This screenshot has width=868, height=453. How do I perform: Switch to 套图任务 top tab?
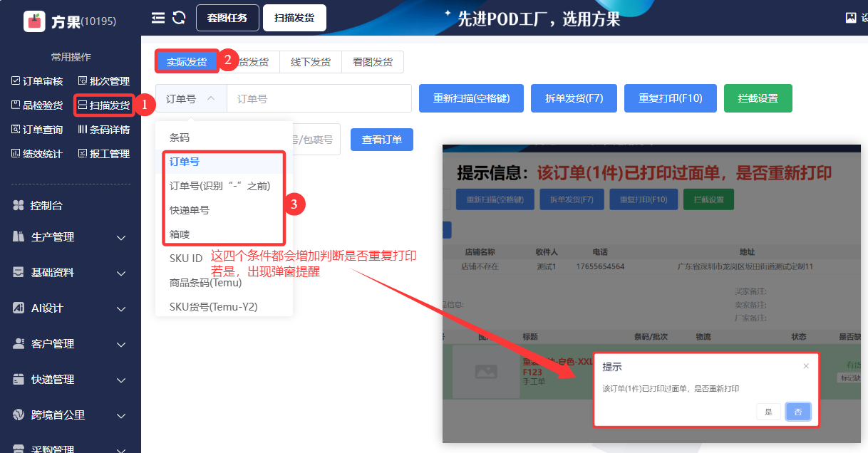227,18
